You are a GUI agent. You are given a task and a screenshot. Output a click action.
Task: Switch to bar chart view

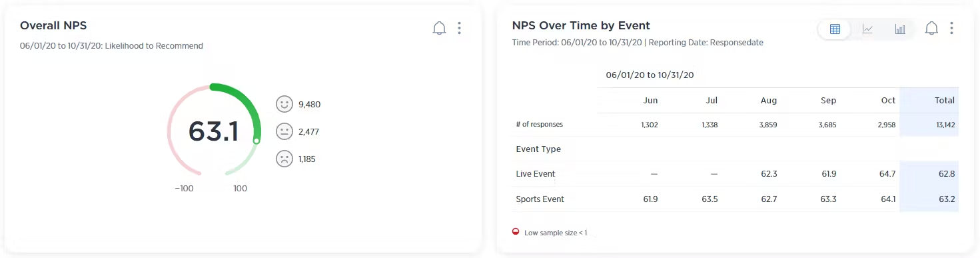tap(900, 29)
